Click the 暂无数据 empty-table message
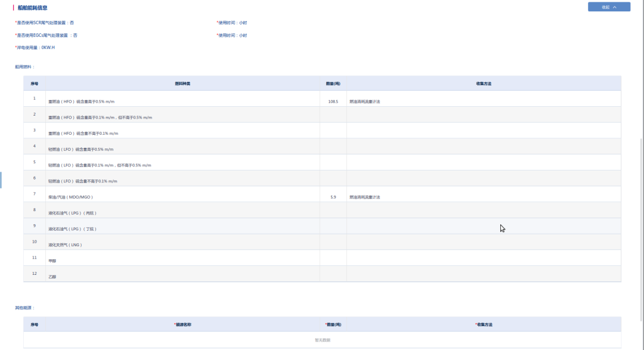This screenshot has width=644, height=350. (323, 340)
